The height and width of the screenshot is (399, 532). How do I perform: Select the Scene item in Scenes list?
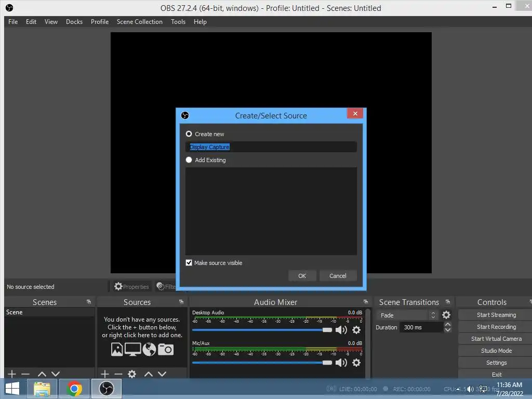pyautogui.click(x=49, y=312)
